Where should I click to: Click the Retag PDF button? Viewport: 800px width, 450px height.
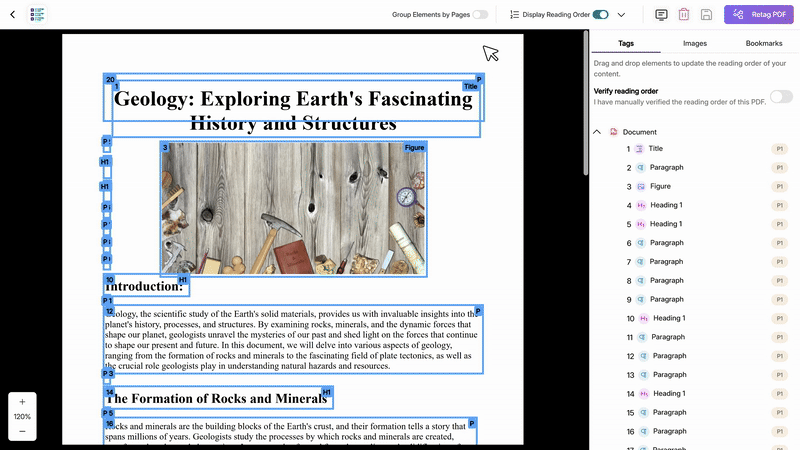click(757, 15)
